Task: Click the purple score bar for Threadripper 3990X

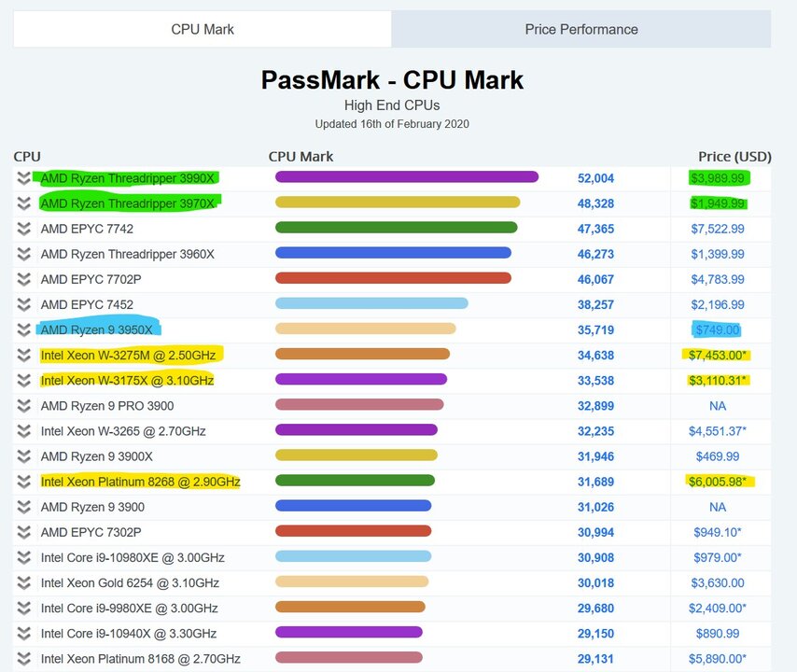Action: [x=407, y=177]
